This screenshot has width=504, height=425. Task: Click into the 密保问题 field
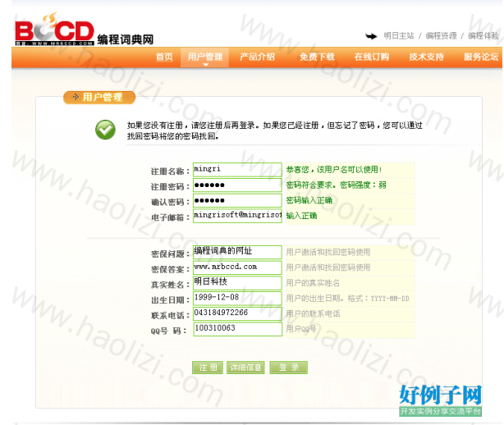coord(237,252)
